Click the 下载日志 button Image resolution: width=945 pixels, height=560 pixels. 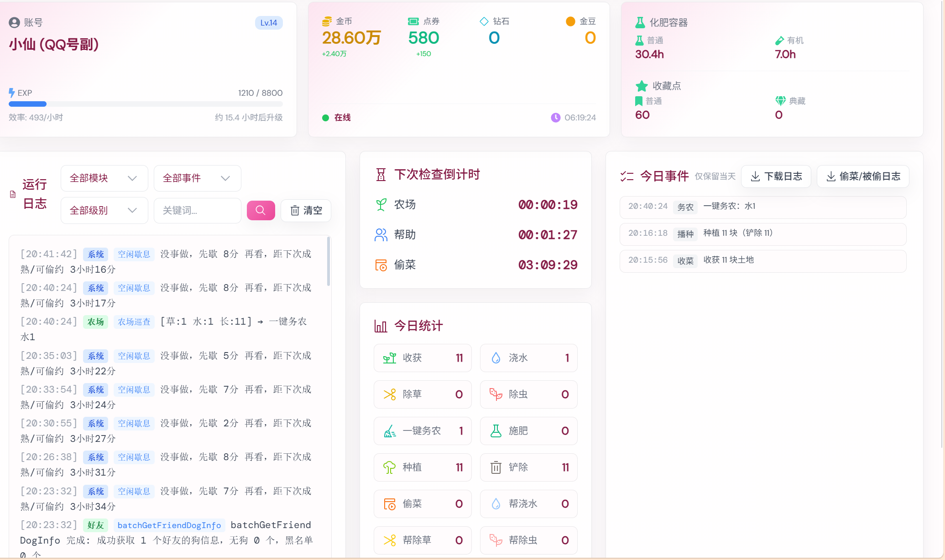776,176
